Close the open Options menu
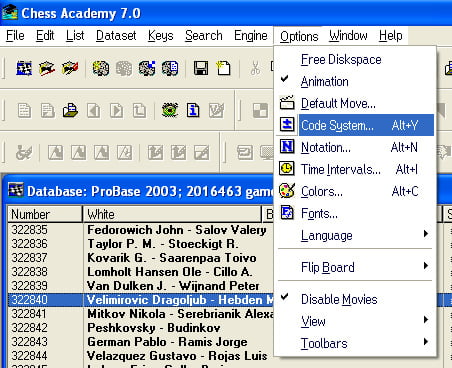 coord(299,36)
